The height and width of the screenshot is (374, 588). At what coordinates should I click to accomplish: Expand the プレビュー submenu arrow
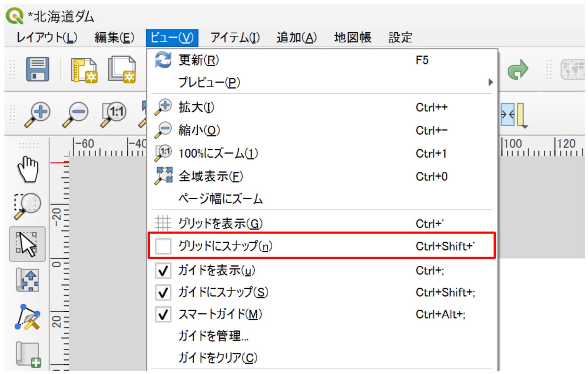coord(490,82)
